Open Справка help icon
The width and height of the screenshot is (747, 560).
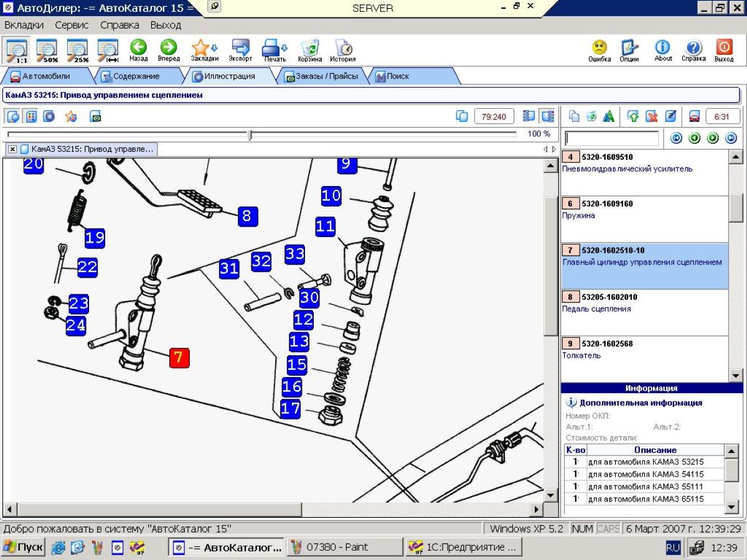[x=693, y=50]
